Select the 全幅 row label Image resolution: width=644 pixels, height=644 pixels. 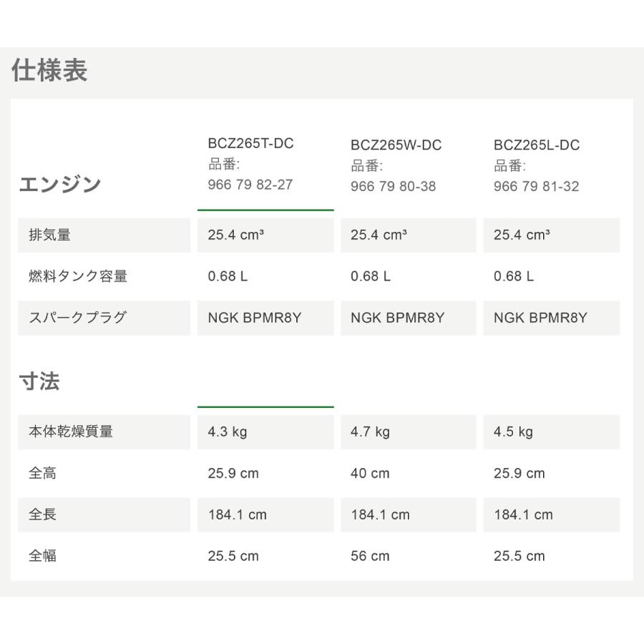click(42, 556)
